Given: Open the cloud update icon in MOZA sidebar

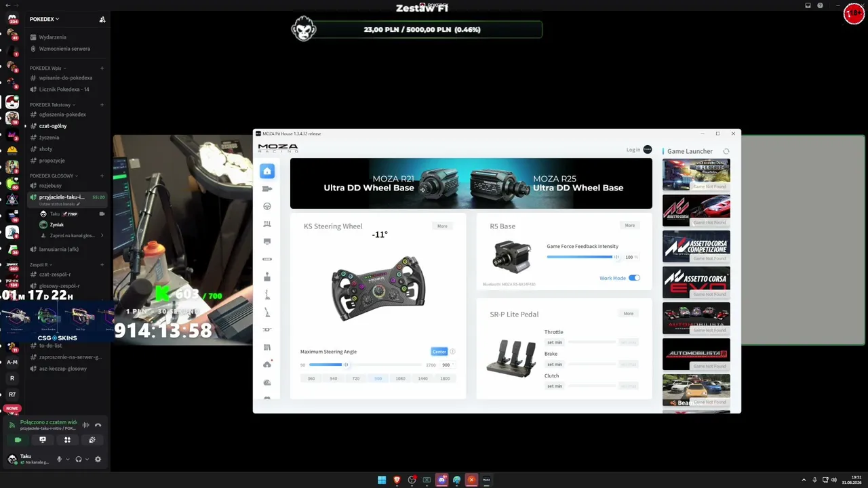Looking at the screenshot, I should tap(267, 365).
